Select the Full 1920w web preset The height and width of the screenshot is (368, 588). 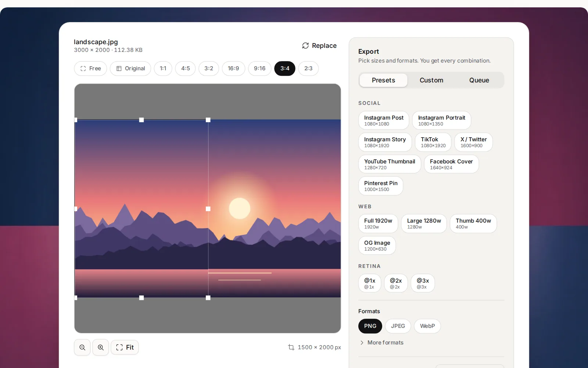pyautogui.click(x=378, y=223)
